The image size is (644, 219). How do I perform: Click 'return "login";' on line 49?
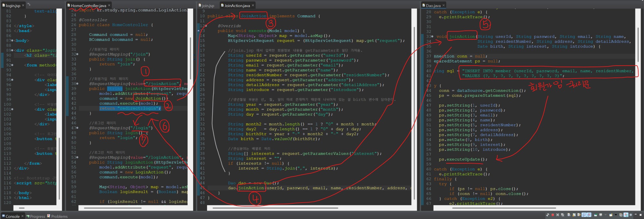[118, 138]
